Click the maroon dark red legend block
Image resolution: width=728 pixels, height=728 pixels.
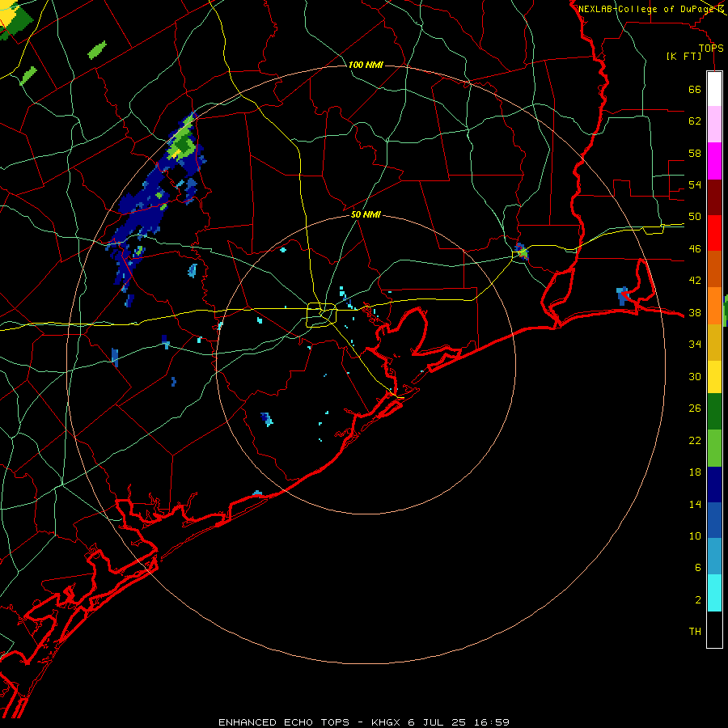714,197
